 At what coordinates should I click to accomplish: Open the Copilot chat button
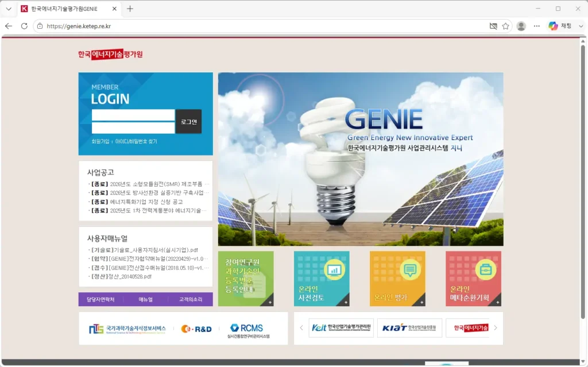pos(560,26)
